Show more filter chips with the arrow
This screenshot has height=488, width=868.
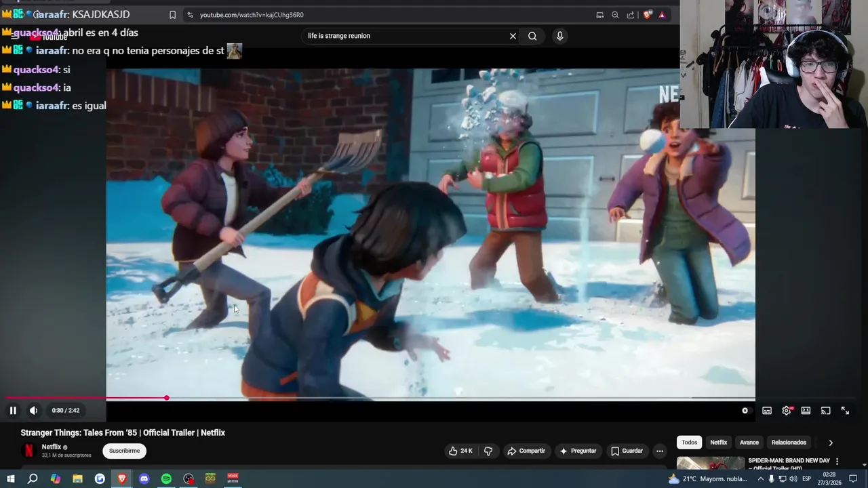(x=831, y=443)
